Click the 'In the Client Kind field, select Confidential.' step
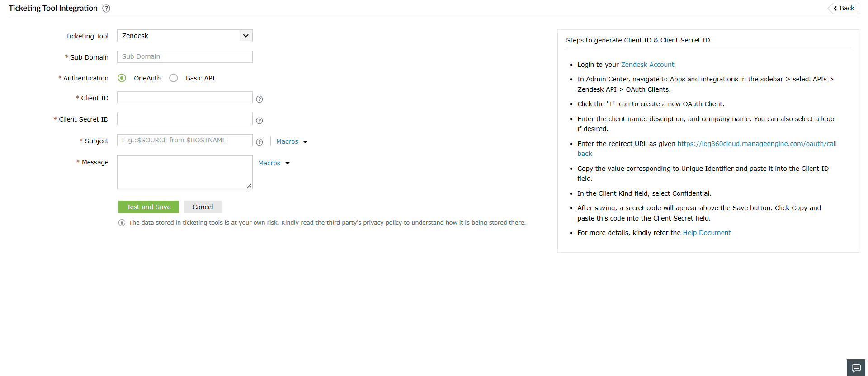Screen dimensions: 868x376 point(644,193)
